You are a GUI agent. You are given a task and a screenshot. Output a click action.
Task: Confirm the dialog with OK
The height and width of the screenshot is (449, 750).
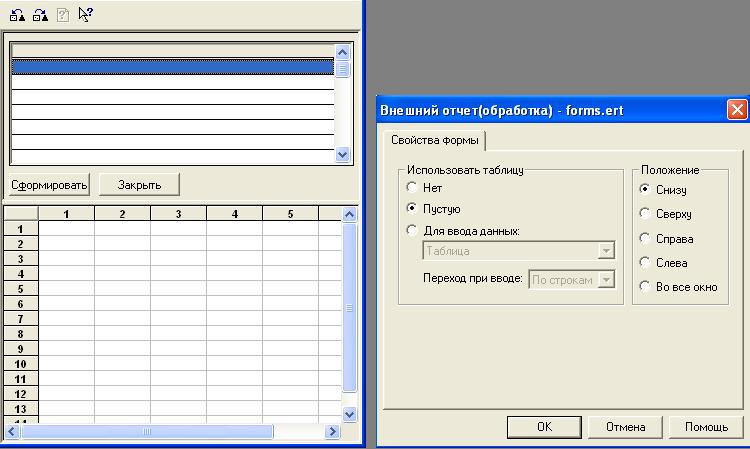[544, 427]
